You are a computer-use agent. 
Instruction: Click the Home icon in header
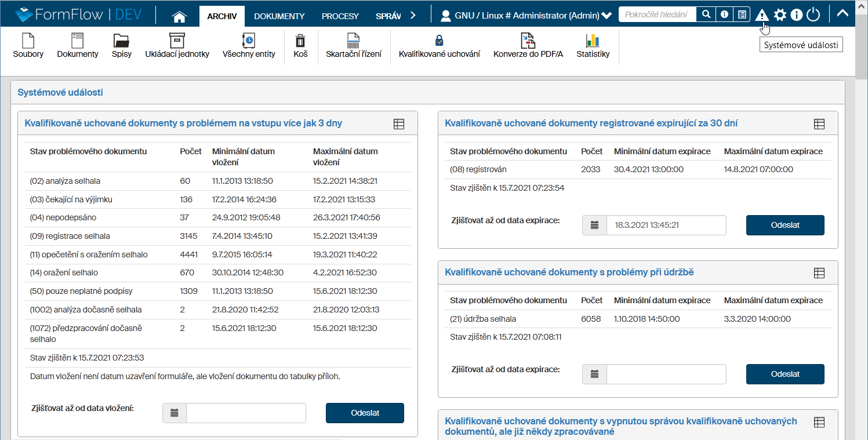pos(179,16)
